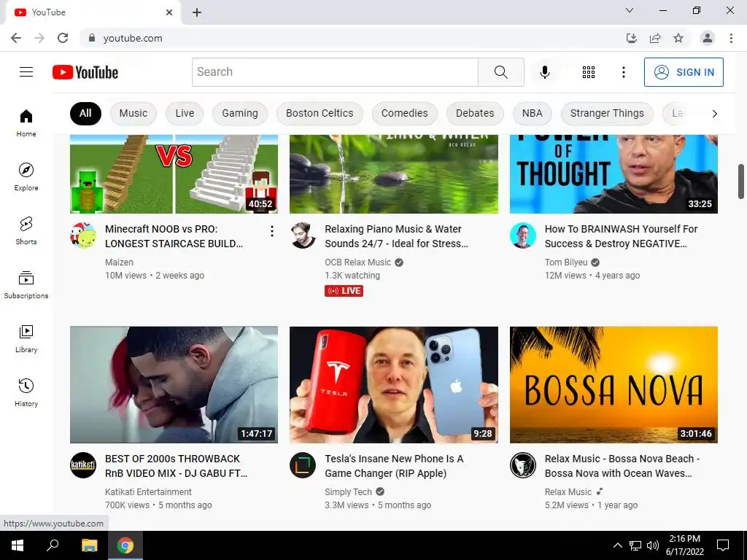Start voice search with the microphone

point(544,72)
